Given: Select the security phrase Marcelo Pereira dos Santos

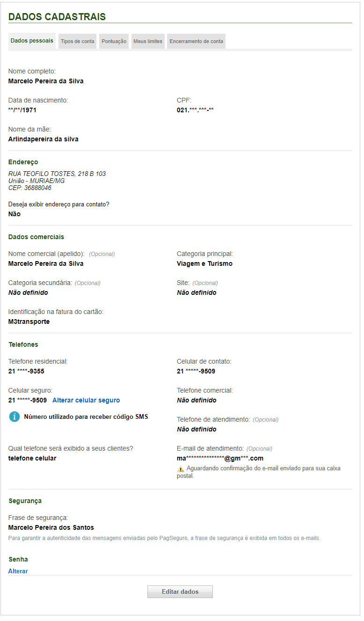Looking at the screenshot, I should [51, 527].
